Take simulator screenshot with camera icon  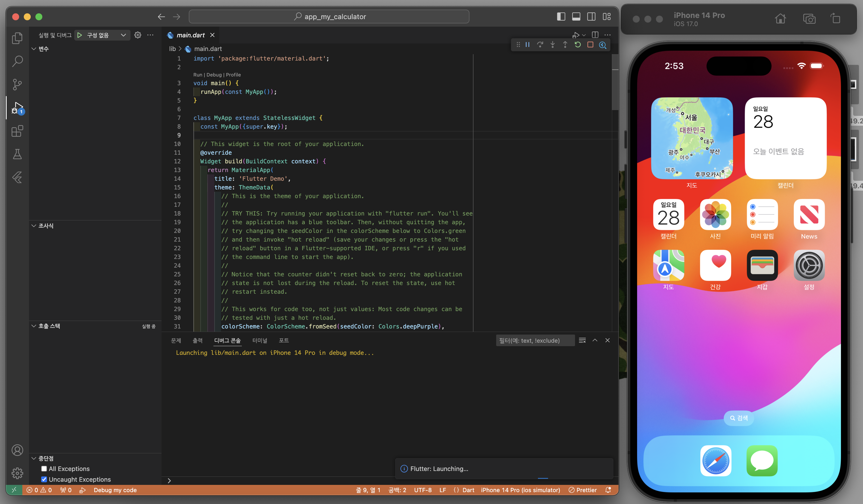pos(809,19)
